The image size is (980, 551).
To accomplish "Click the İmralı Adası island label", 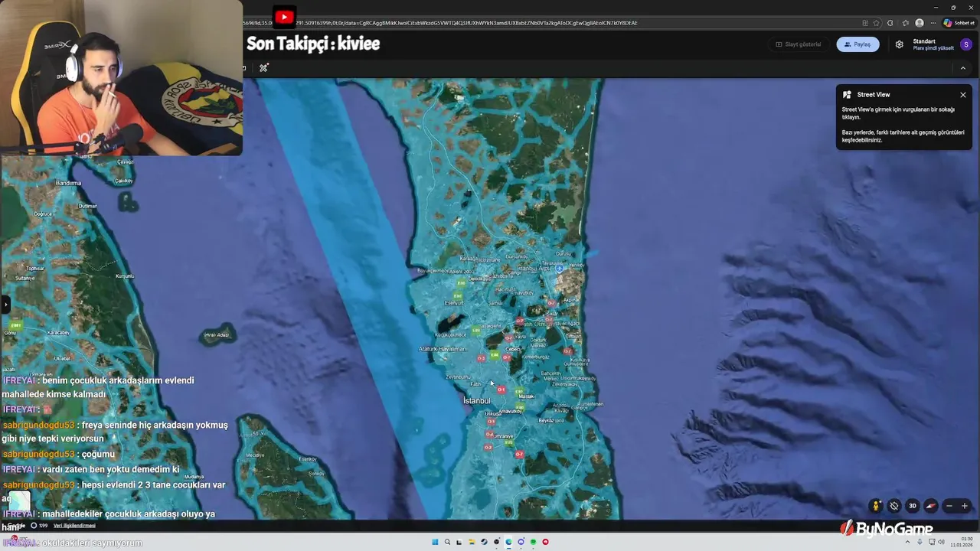I will pyautogui.click(x=217, y=335).
